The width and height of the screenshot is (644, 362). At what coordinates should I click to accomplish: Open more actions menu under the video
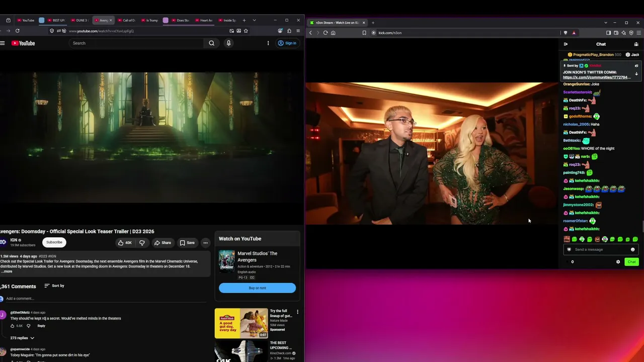205,243
